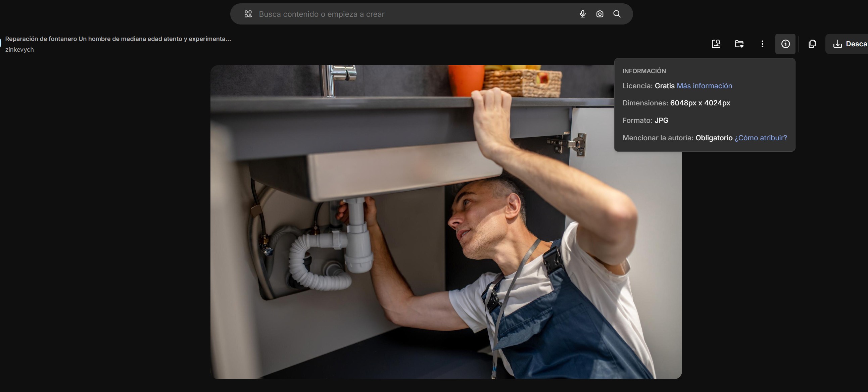Open visual search with the camera icon
868x392 pixels.
(x=599, y=14)
